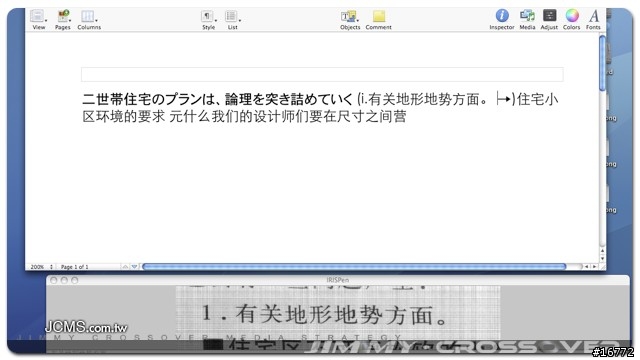Viewport: 640px width, 360px height.
Task: Click in the Japanese text '二世帯住宅のプラン'
Action: [x=142, y=99]
